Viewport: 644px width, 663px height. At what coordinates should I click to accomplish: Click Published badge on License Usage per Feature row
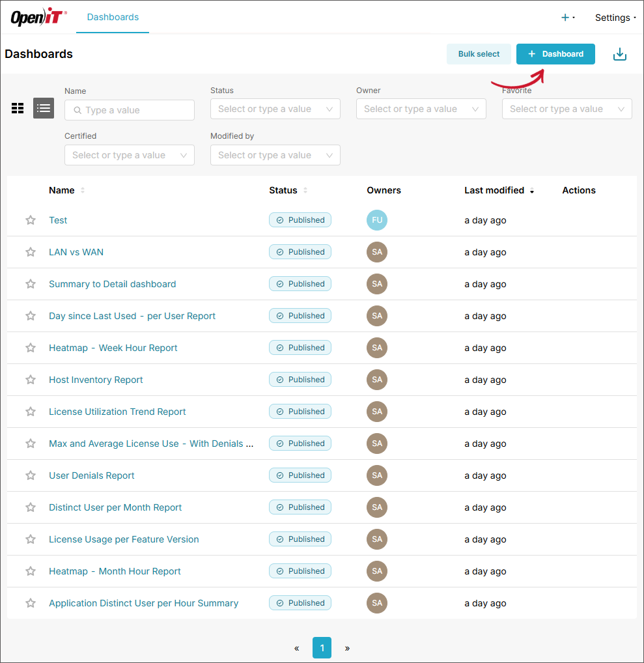300,539
